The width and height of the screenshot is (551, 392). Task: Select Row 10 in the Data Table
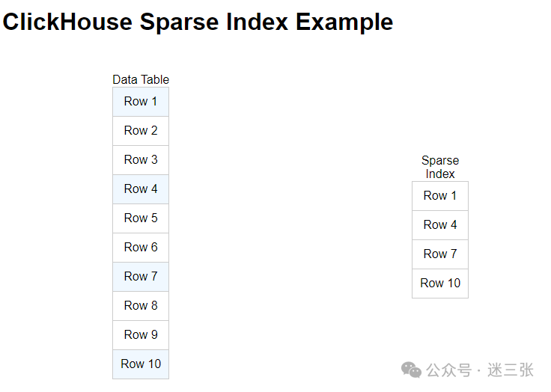tap(141, 364)
